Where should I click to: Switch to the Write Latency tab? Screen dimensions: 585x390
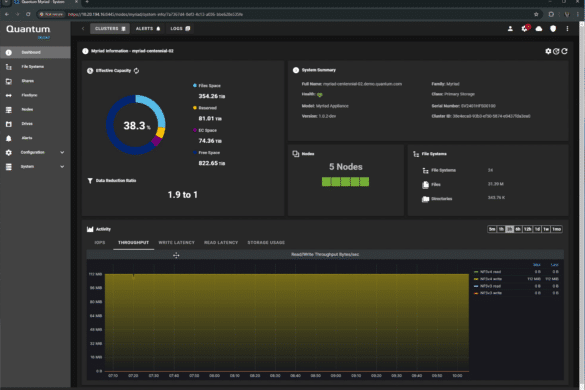click(x=176, y=243)
